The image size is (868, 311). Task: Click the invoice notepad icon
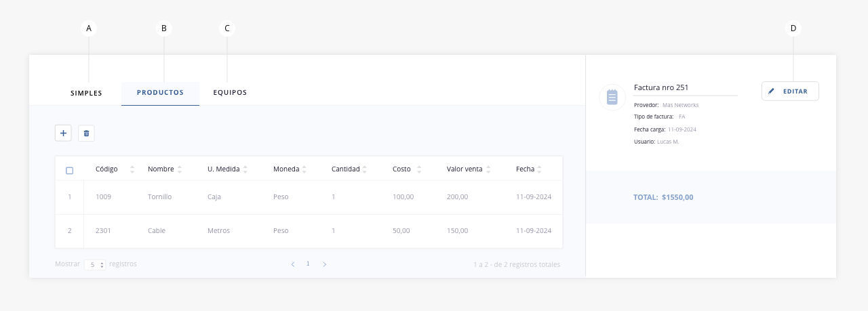(x=612, y=98)
